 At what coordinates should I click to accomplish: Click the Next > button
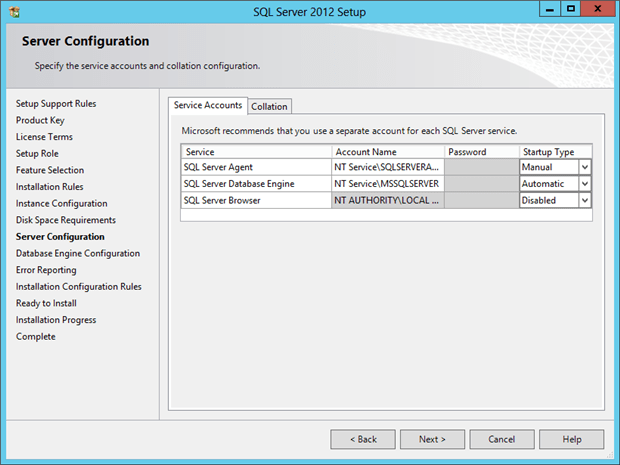tap(432, 439)
